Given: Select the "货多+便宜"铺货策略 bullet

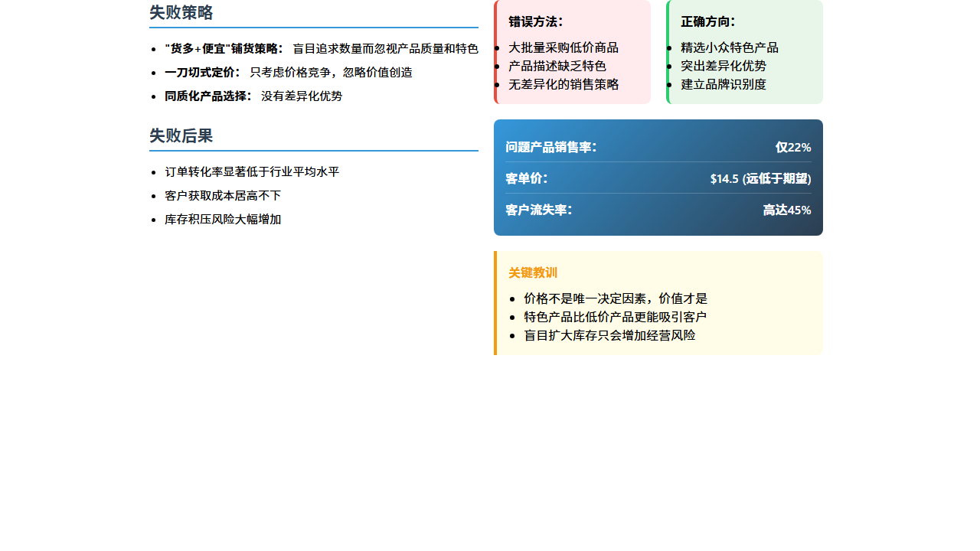Looking at the screenshot, I should (x=322, y=48).
